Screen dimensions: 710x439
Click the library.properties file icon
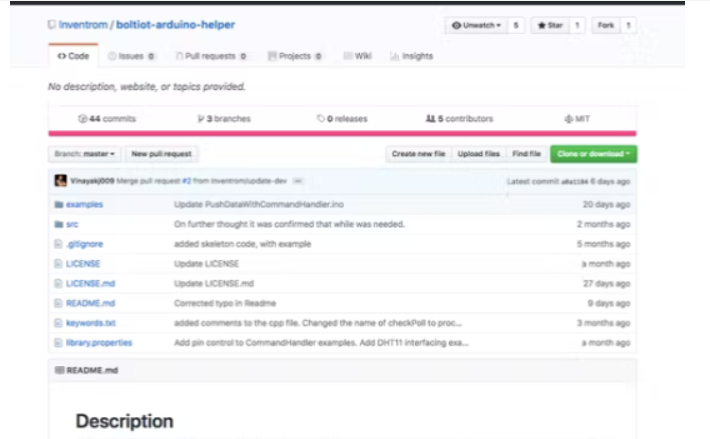point(58,343)
